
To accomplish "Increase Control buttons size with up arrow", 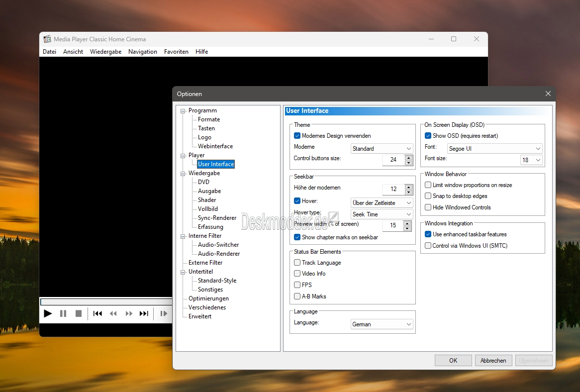I will tap(408, 158).
